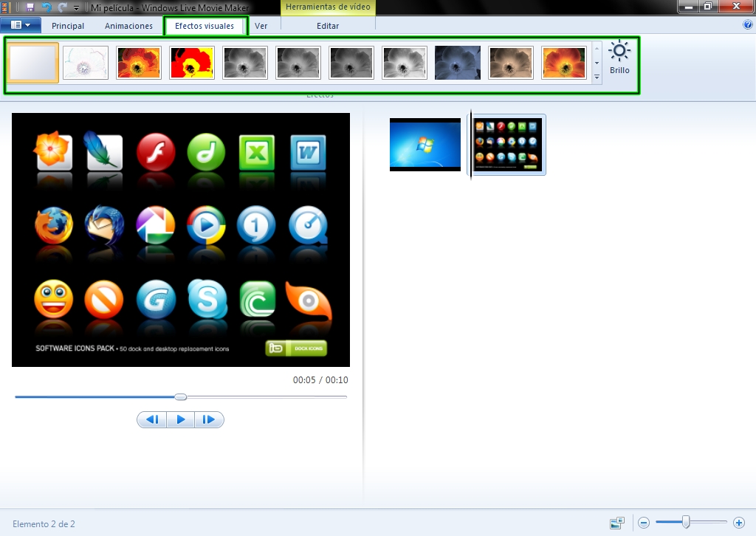Apply the posterize orange flower effect
756x536 pixels.
pos(139,63)
